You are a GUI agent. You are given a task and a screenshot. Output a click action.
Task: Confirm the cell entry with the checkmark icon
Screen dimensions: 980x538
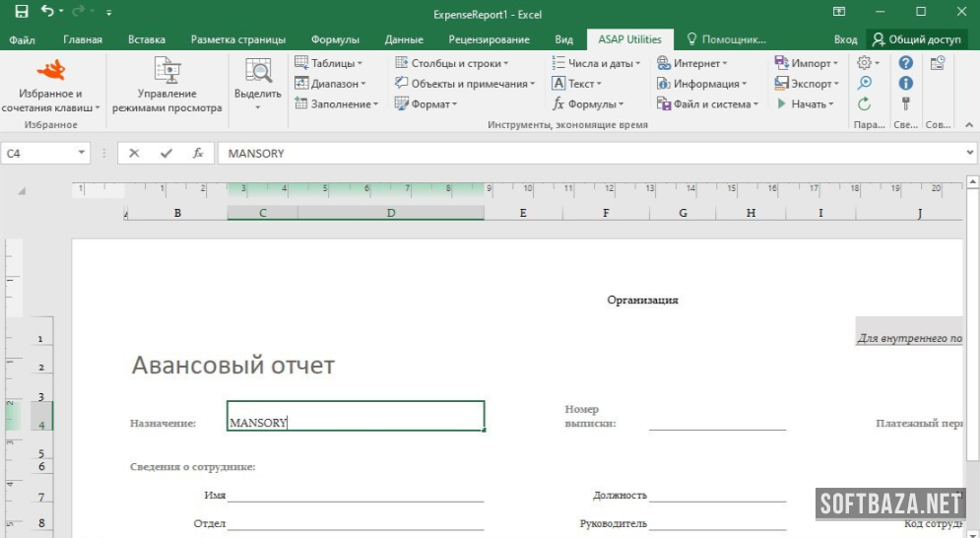165,154
